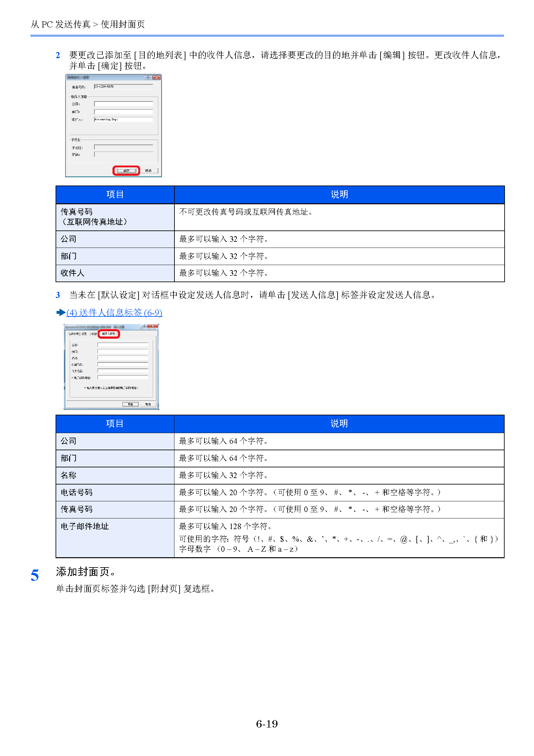The image size is (534, 756).
Task: Click the line 字母数字 (0 – 9、 A – Z 和 a – z)
Action: click(x=238, y=549)
